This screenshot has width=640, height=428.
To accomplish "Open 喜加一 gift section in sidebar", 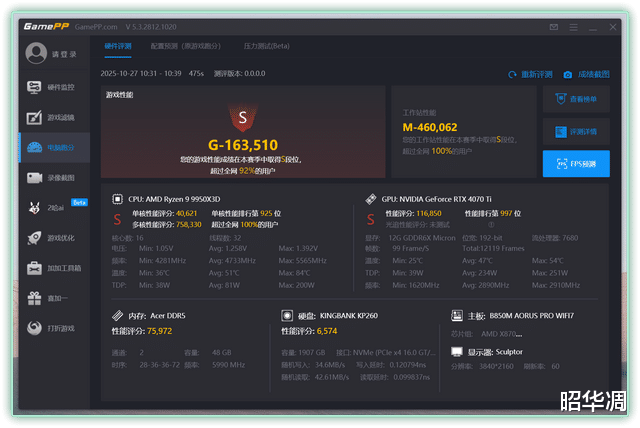I will pos(54,298).
